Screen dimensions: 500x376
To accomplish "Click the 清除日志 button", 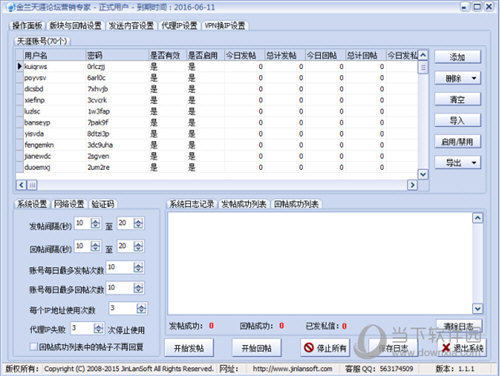I will click(459, 326).
